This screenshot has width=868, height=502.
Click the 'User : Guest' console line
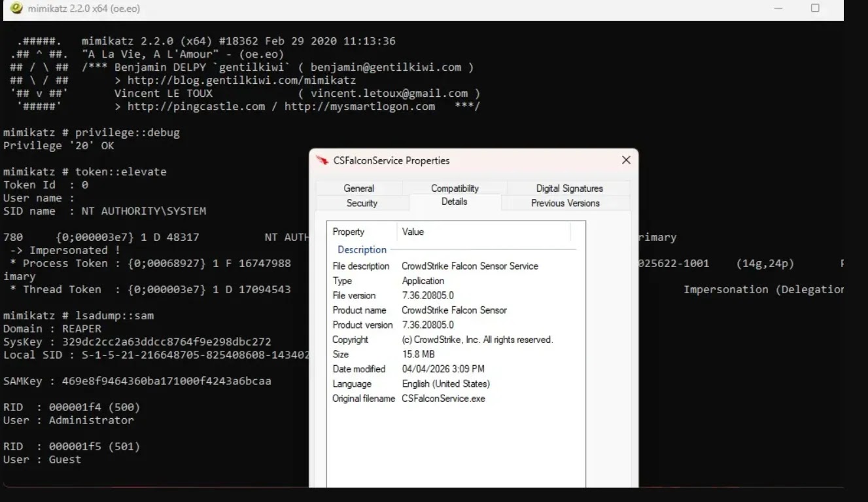click(43, 459)
